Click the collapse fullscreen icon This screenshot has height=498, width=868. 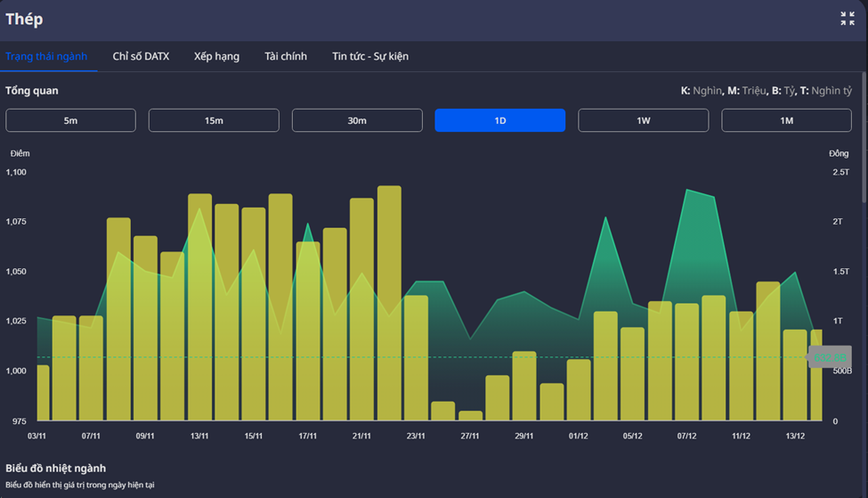847,19
